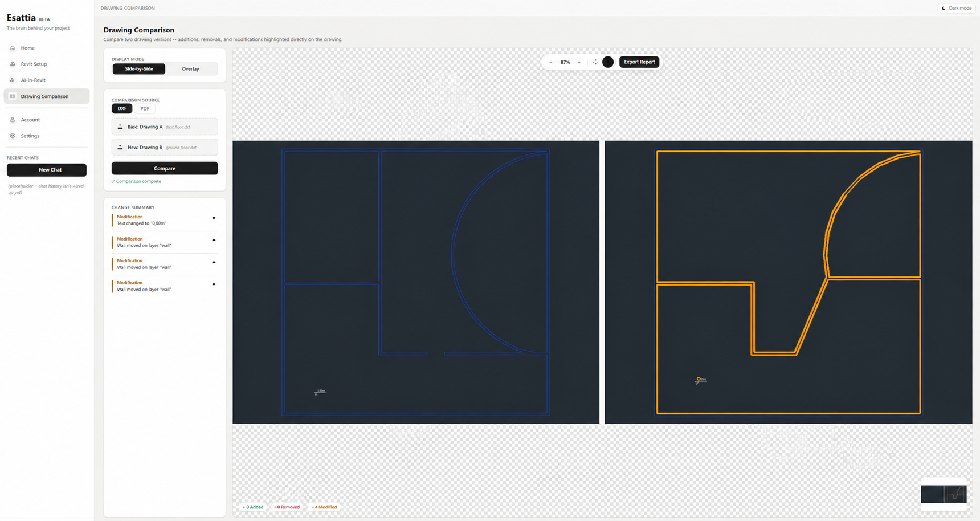Click the black circle in zoom toolbar
The height and width of the screenshot is (521, 980).
[608, 62]
